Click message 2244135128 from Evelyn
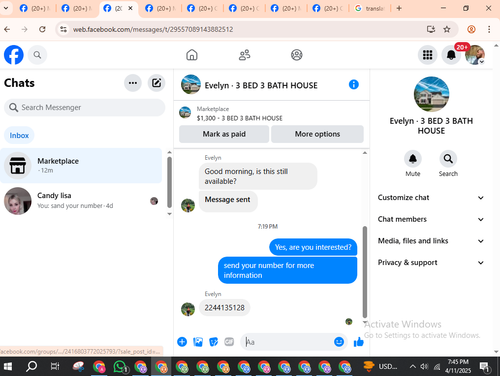 point(225,308)
